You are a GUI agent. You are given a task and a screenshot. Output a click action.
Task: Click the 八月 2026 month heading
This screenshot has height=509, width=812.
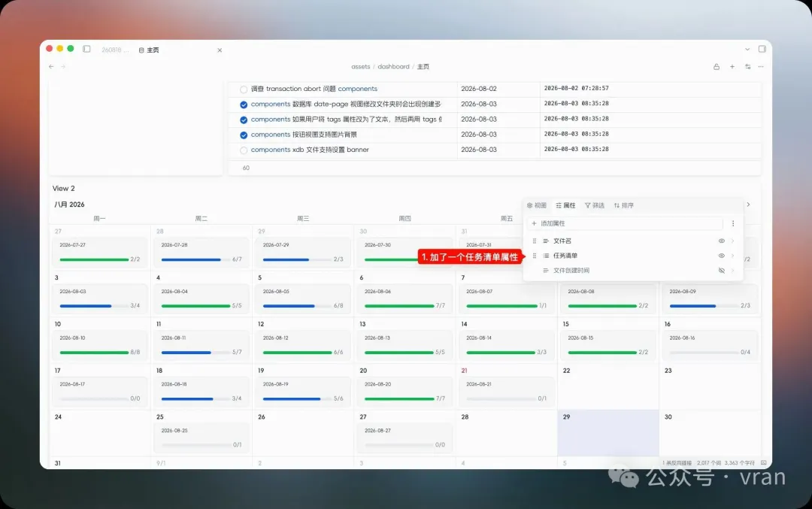pos(69,205)
